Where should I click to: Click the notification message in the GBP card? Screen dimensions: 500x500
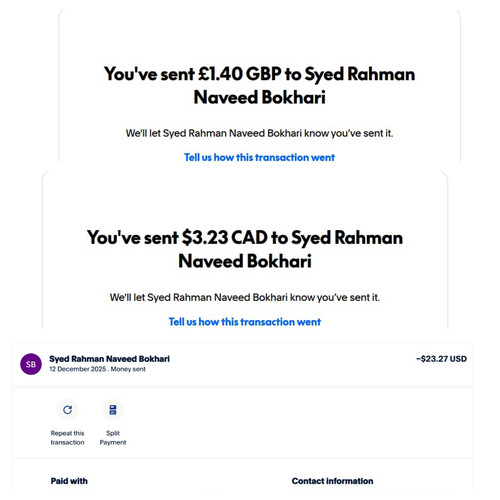click(259, 133)
